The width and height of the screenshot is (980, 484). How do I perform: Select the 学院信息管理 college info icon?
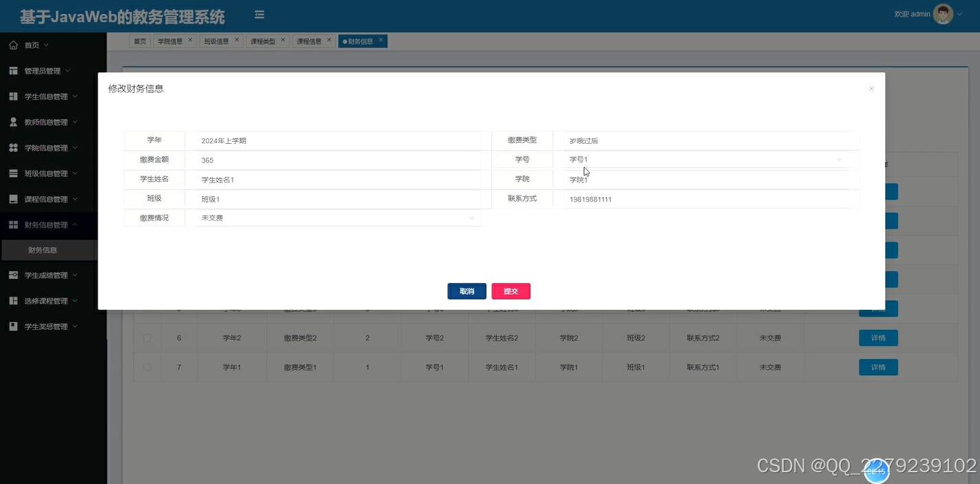[x=13, y=147]
